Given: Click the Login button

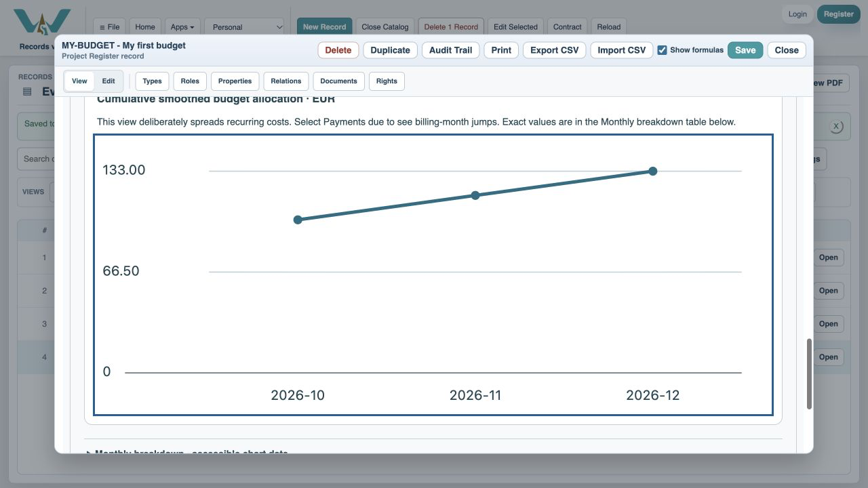Looking at the screenshot, I should click(x=797, y=14).
